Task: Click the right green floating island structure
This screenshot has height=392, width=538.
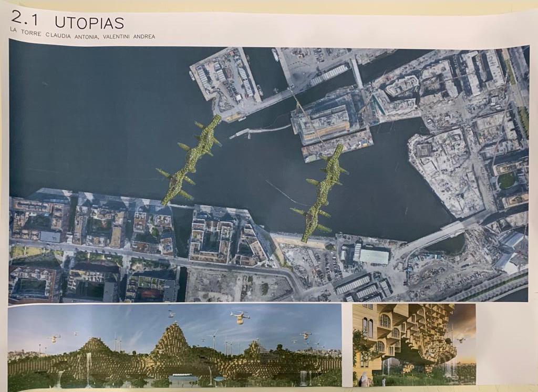Action: pyautogui.click(x=322, y=193)
